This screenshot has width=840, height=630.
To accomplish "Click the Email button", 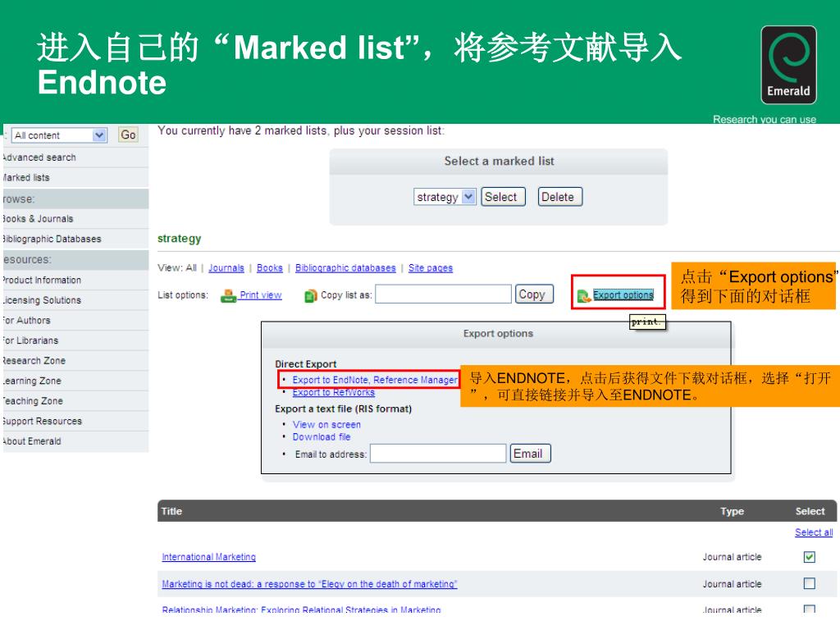I will pyautogui.click(x=529, y=453).
